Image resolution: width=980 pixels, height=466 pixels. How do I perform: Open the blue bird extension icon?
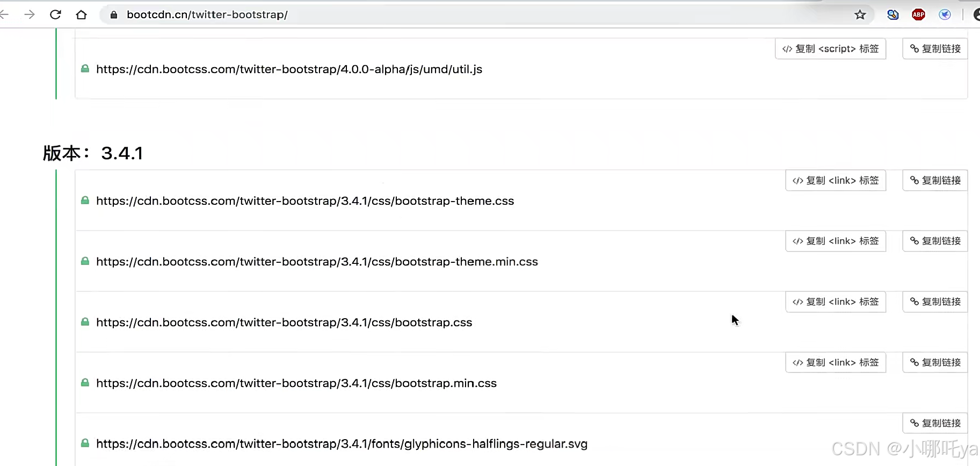click(x=945, y=15)
